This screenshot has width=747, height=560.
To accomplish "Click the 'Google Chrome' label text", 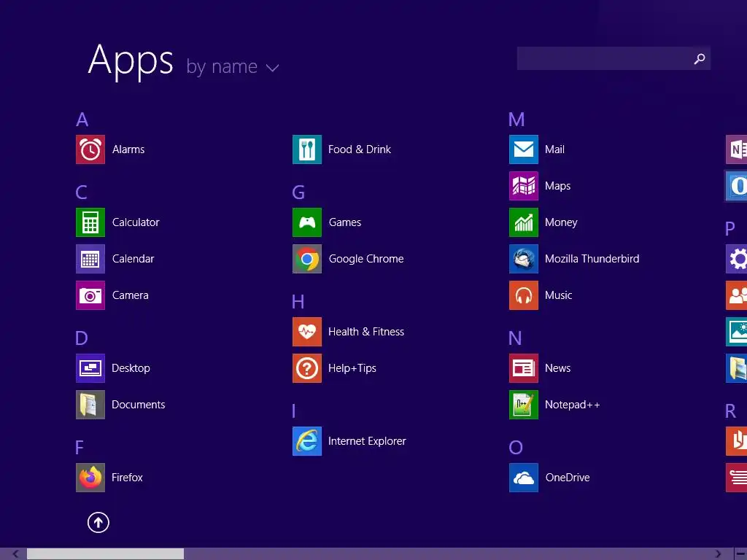I will [366, 259].
